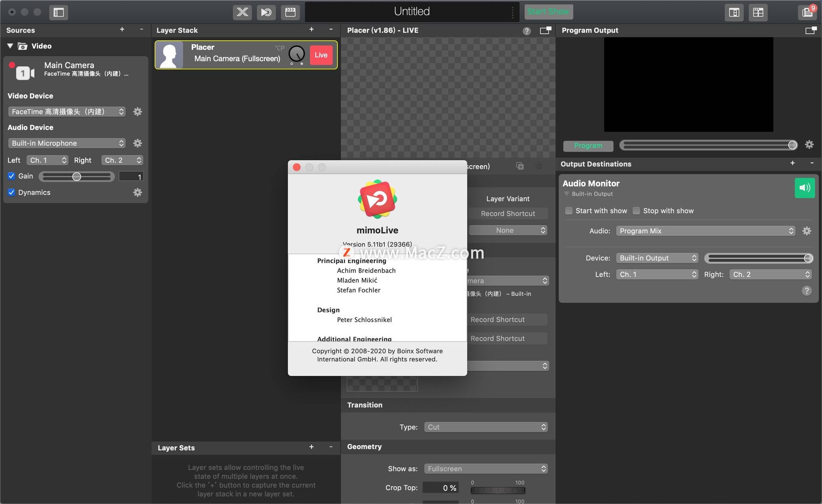This screenshot has height=504, width=822.
Task: Open Audio Monitor Left Ch. 1 dropdown
Action: [x=657, y=274]
